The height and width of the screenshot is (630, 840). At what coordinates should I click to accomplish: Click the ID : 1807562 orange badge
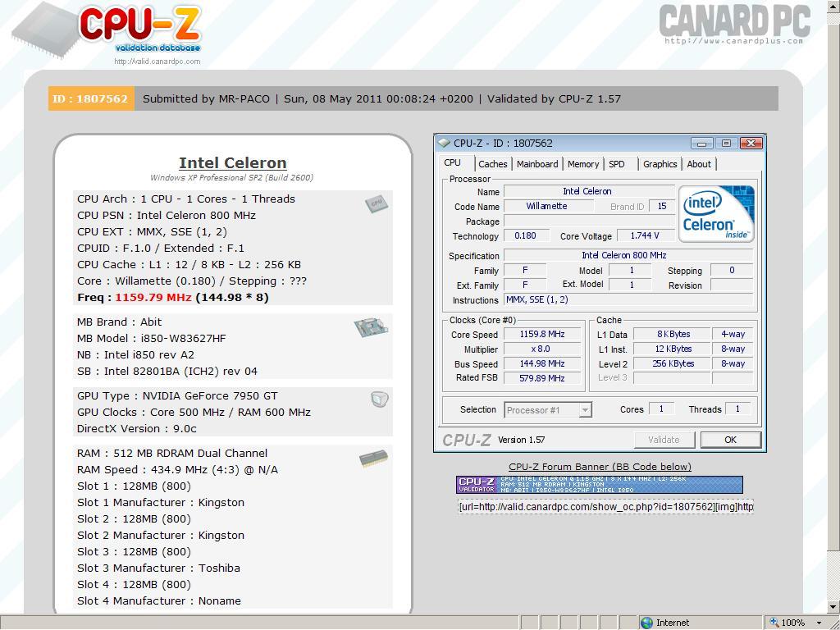[91, 98]
